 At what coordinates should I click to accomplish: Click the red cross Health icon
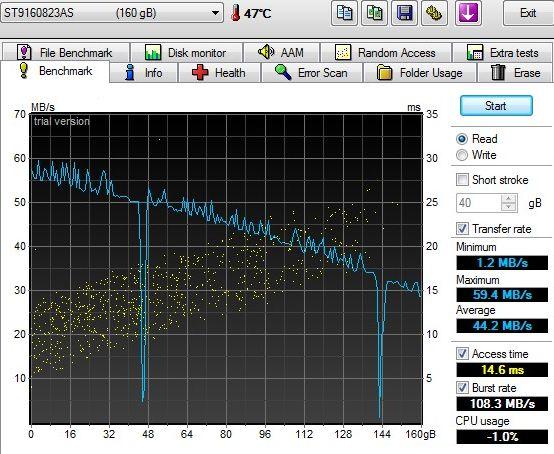pos(200,72)
